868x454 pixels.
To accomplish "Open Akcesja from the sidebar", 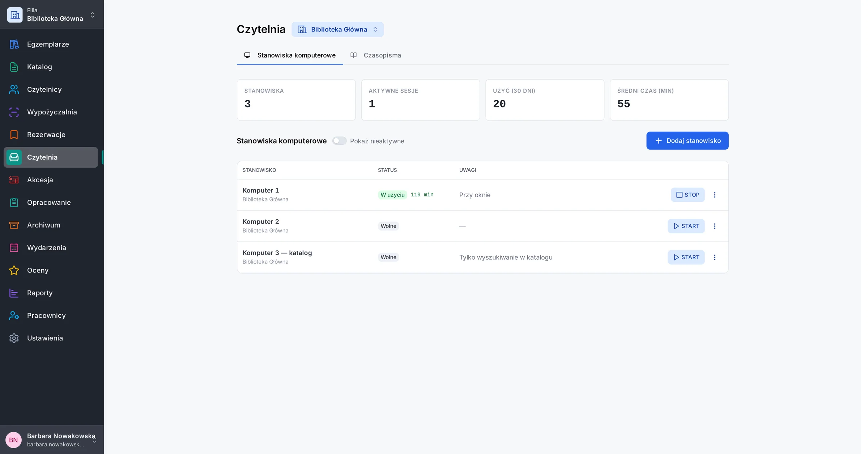I will pos(51,180).
